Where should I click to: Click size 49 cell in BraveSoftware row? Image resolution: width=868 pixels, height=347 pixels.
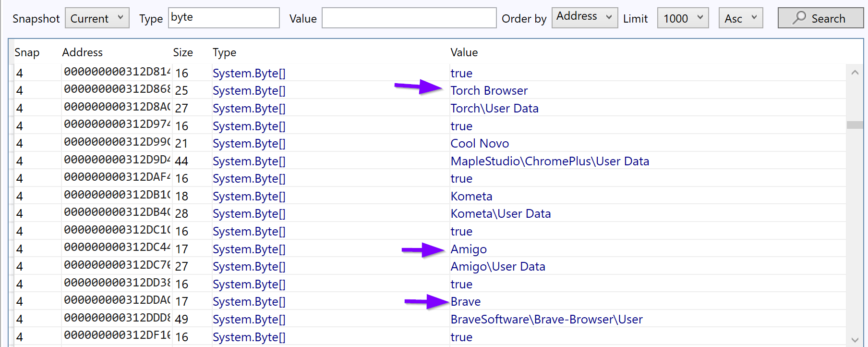pyautogui.click(x=181, y=319)
